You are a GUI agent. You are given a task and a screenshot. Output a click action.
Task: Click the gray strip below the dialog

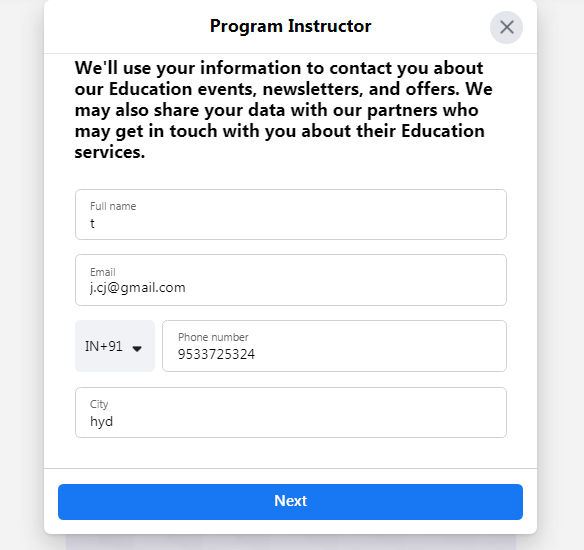291,542
